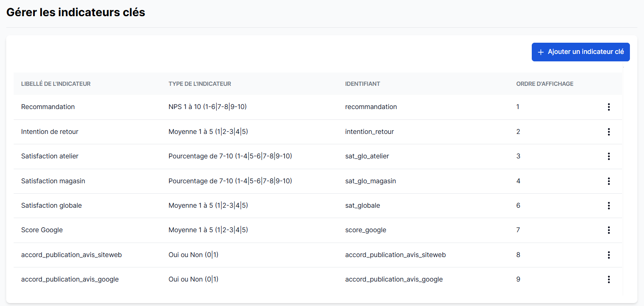Click the Oui ou Non type for avis_siteweb
This screenshot has height=306, width=644.
193,255
